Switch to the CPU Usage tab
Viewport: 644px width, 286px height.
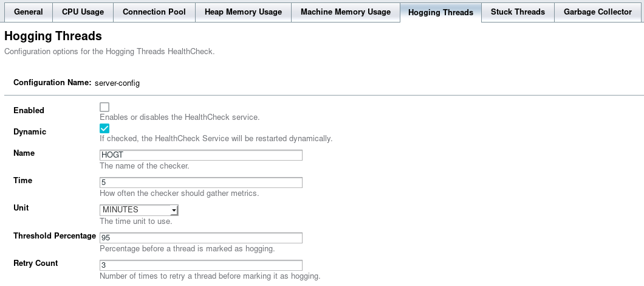[83, 12]
